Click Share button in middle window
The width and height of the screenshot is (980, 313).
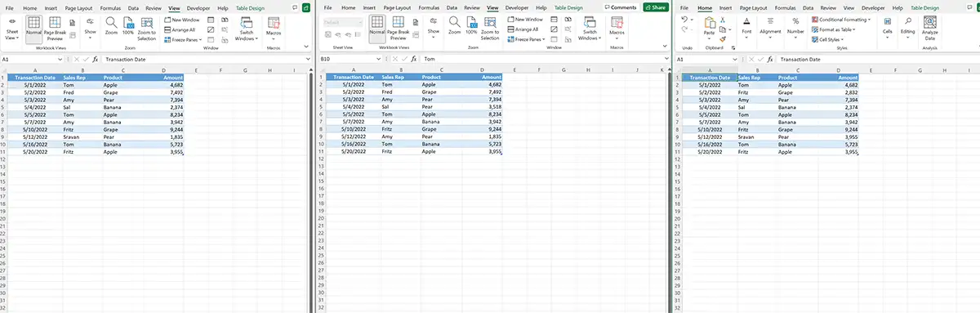click(x=656, y=7)
